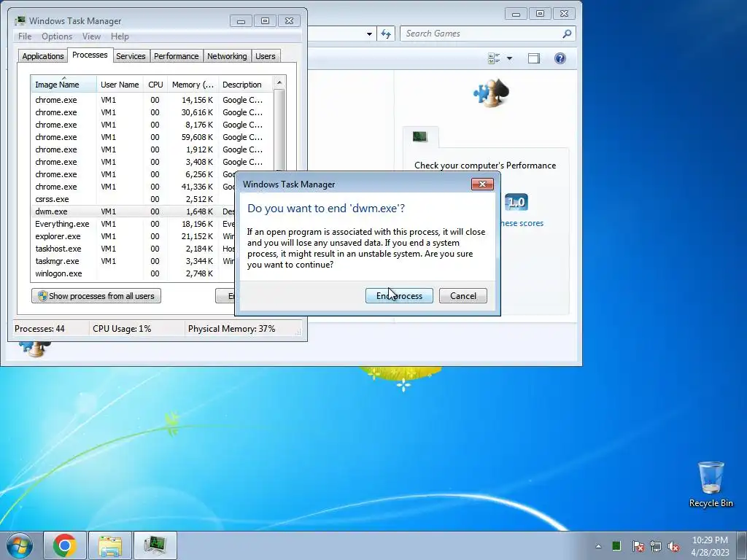Open the Help menu in Task Manager
This screenshot has height=560, width=747.
click(x=120, y=36)
